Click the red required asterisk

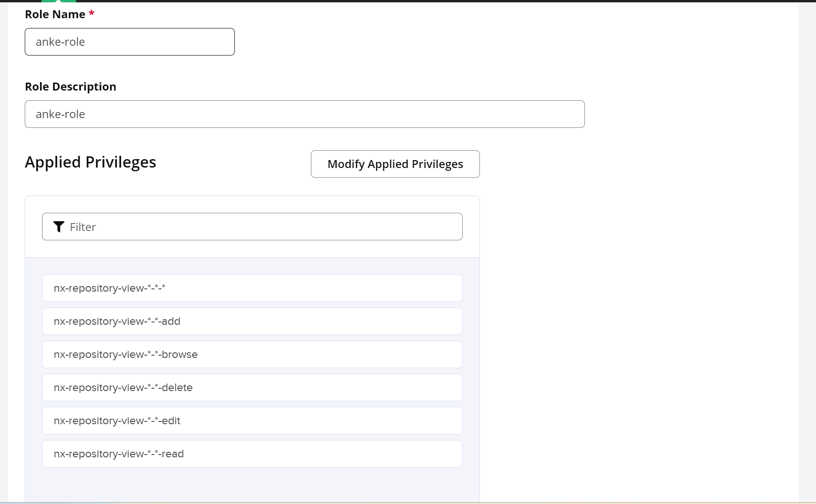point(91,13)
